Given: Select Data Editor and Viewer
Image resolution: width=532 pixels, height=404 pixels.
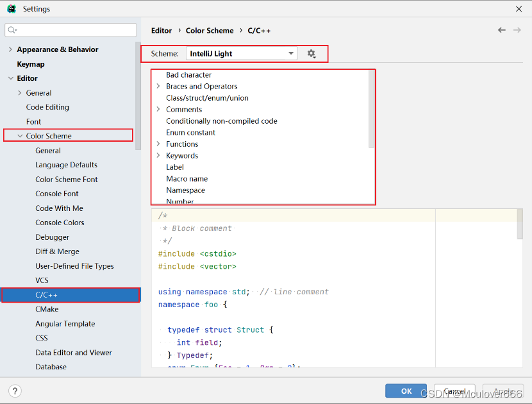Looking at the screenshot, I should [73, 353].
